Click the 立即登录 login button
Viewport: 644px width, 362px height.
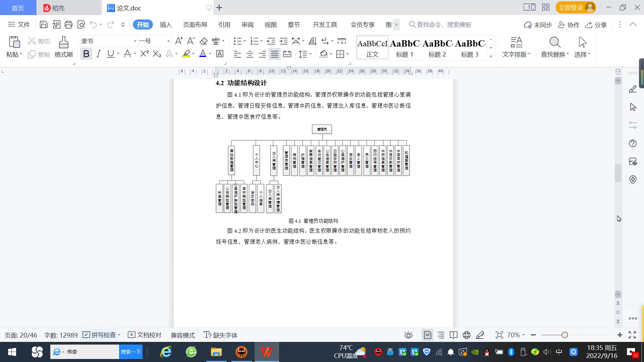click(x=571, y=7)
